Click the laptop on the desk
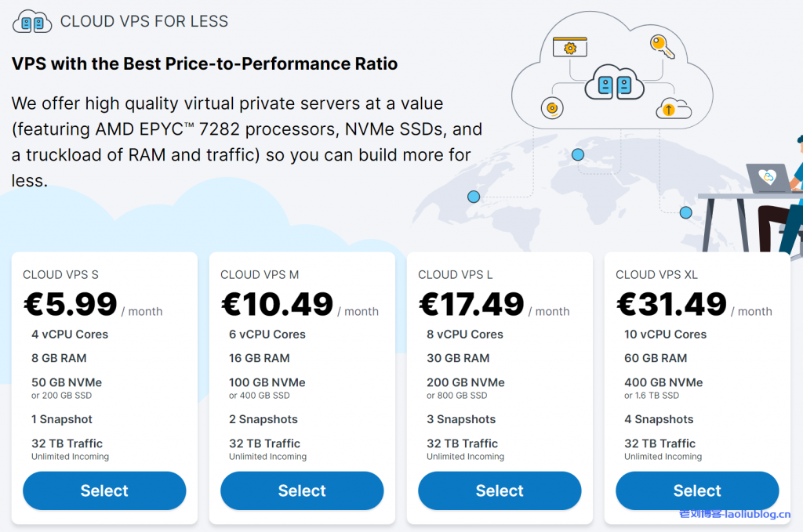Image resolution: width=803 pixels, height=532 pixels. (x=768, y=178)
